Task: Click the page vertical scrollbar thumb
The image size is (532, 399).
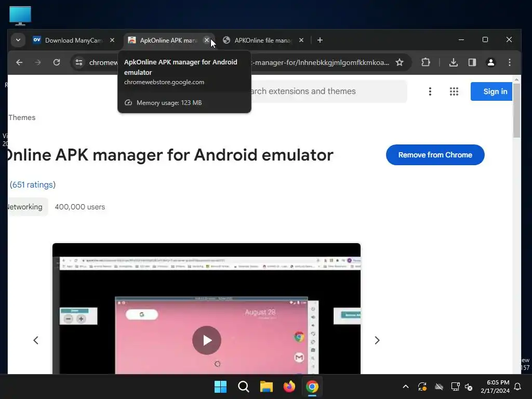Action: (516, 110)
